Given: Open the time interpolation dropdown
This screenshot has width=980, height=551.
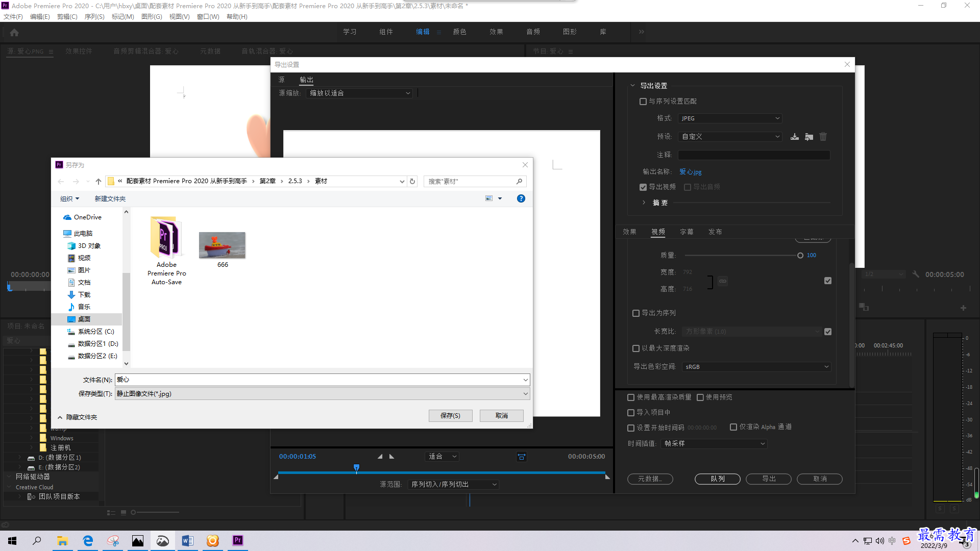Looking at the screenshot, I should pyautogui.click(x=714, y=444).
